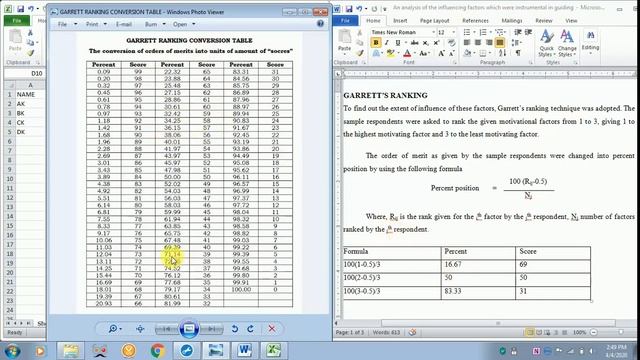
Task: Toggle Bold formatting in Word ribbon
Action: (x=376, y=42)
